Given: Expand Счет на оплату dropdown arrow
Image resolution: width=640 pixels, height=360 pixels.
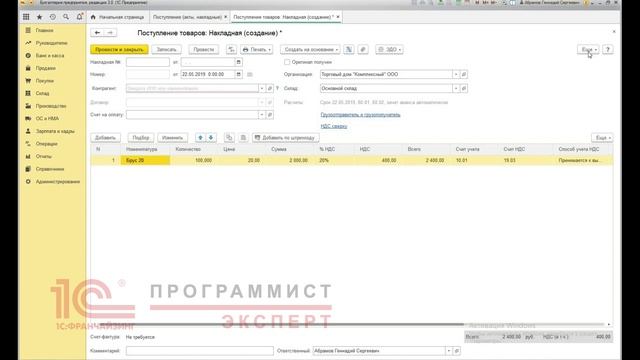Looking at the screenshot, I should coord(262,115).
